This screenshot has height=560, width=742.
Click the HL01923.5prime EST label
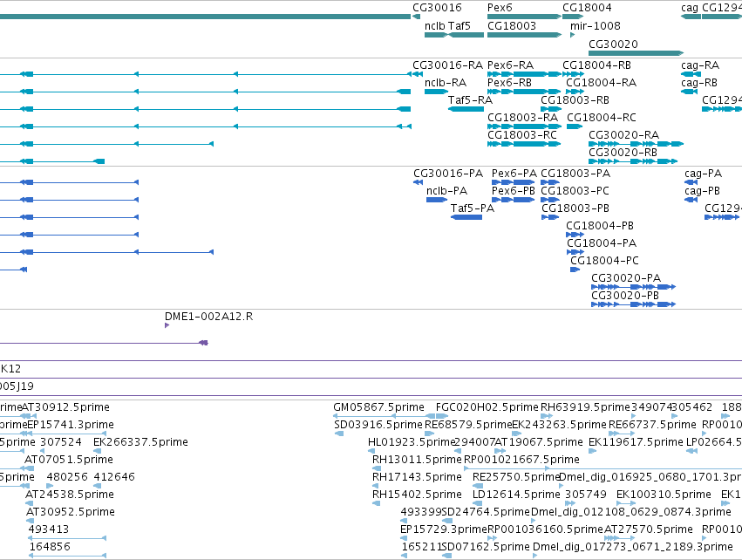coord(412,442)
